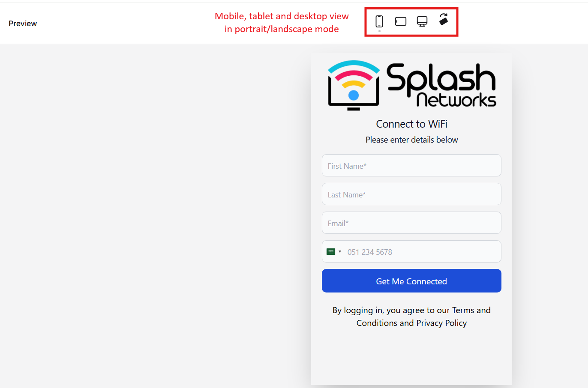Click the green Saudi flag icon
The image size is (588, 388).
[x=331, y=252]
